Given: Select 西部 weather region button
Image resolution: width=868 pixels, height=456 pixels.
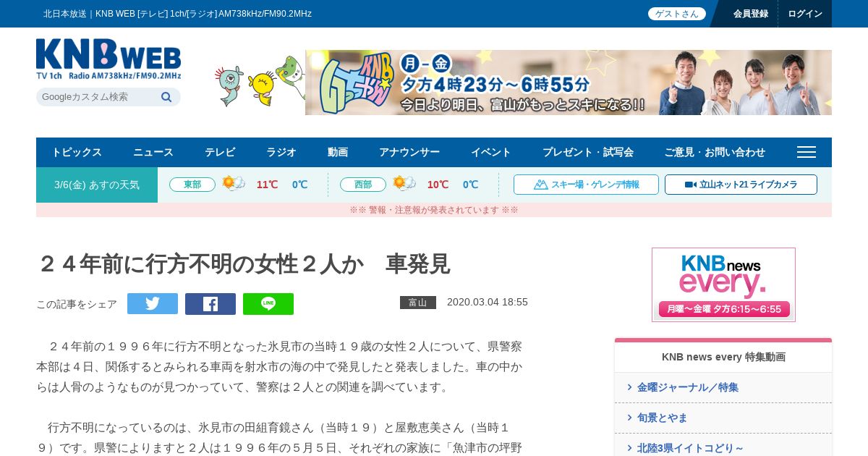Looking at the screenshot, I should [363, 185].
